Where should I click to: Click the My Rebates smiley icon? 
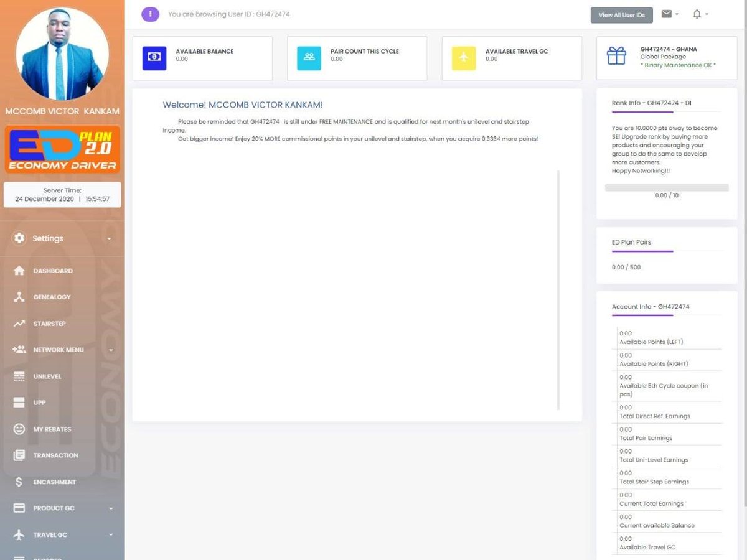tap(19, 429)
